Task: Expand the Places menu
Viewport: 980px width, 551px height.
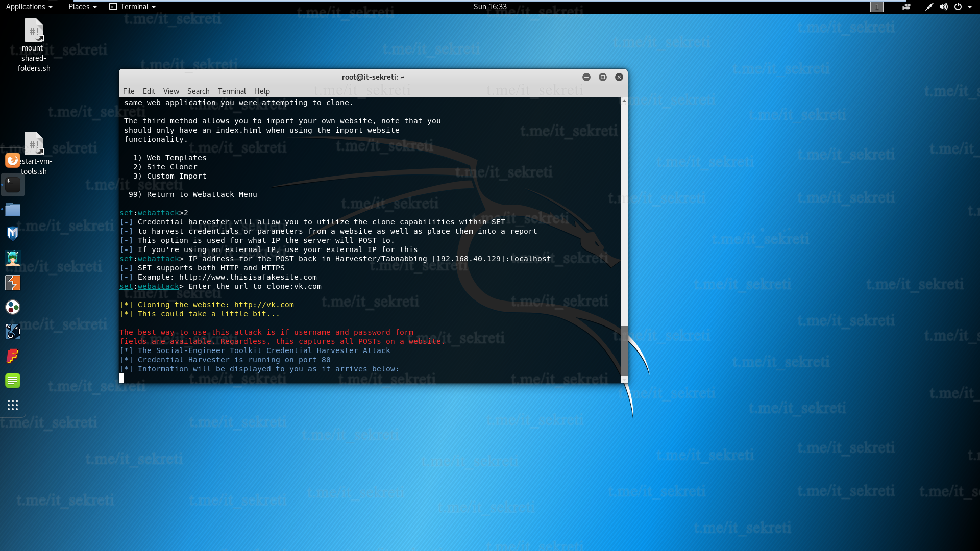Action: coord(82,7)
